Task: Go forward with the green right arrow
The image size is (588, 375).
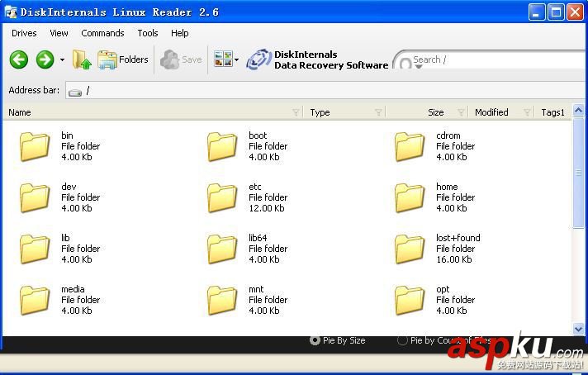Action: [45, 59]
